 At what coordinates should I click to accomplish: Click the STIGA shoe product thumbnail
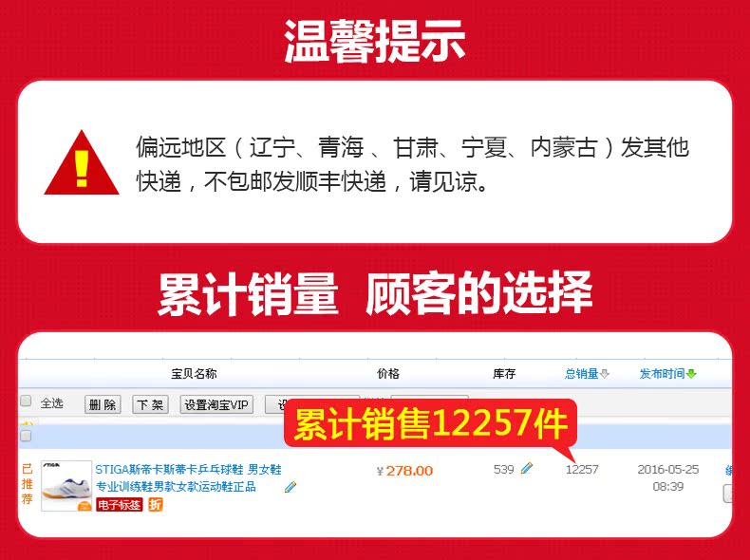66,485
